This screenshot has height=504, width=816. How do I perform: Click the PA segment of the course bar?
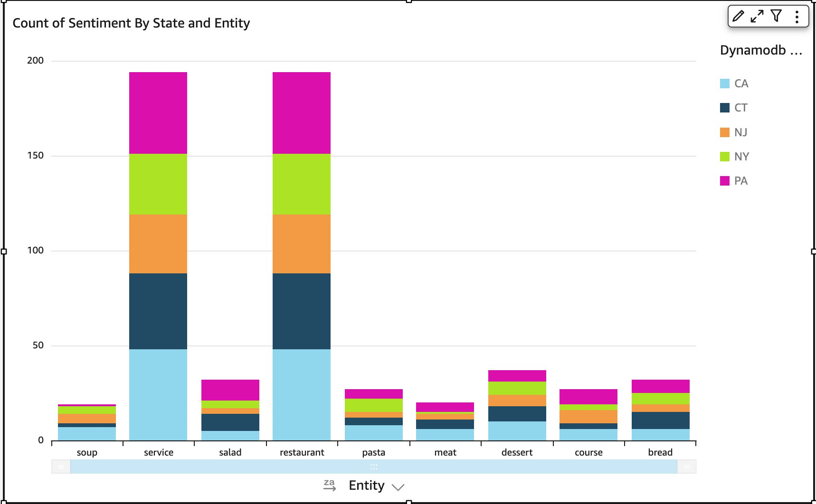(x=588, y=397)
